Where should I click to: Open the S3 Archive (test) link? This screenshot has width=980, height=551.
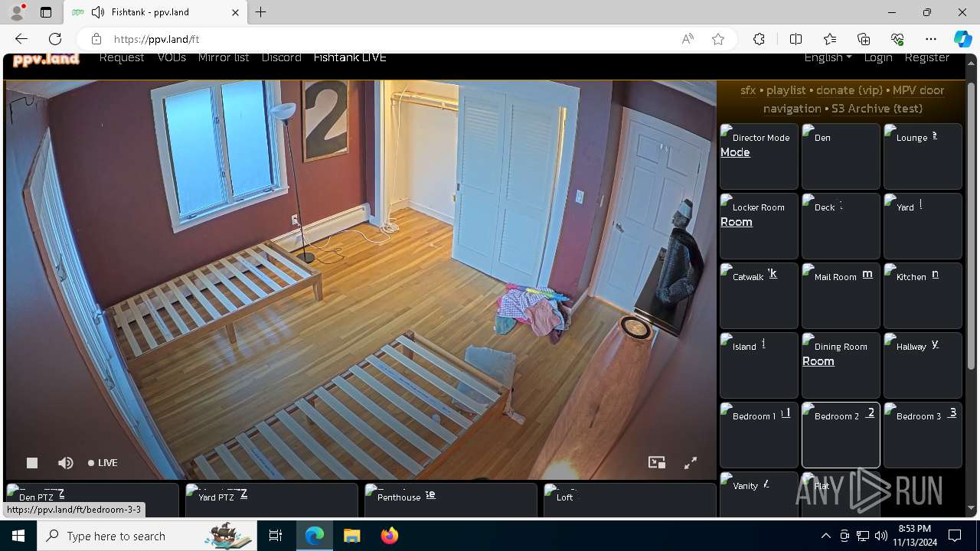(x=877, y=109)
